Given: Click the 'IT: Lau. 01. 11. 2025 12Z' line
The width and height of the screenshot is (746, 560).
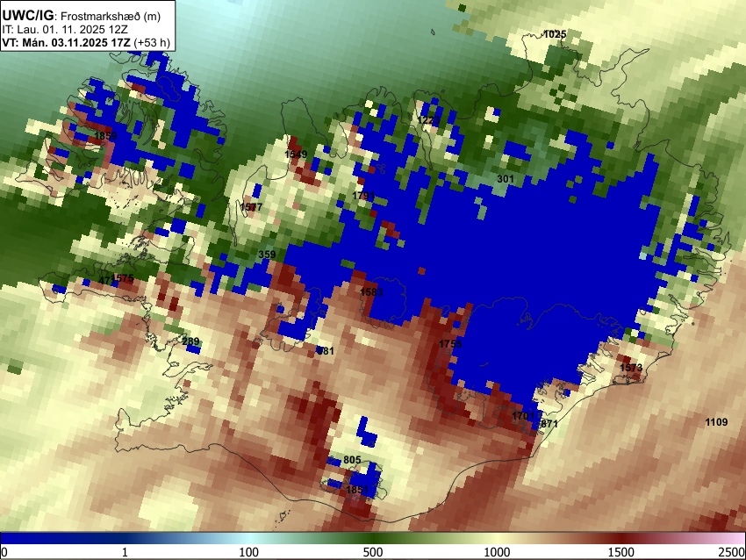Looking at the screenshot, I should click(x=65, y=30).
